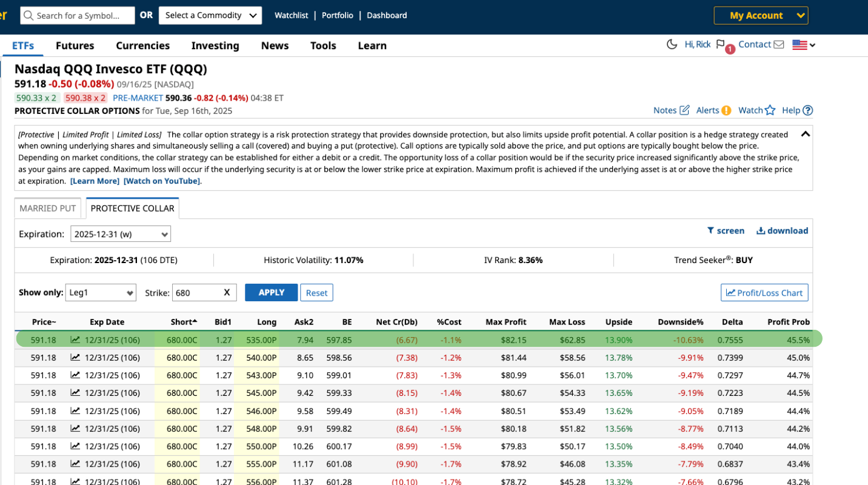
Task: Open the Profit/Loss Chart button
Action: click(764, 293)
